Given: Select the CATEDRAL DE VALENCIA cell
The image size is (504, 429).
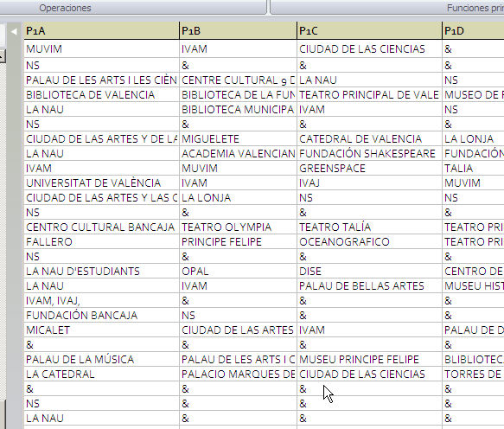Looking at the screenshot, I should point(370,138).
